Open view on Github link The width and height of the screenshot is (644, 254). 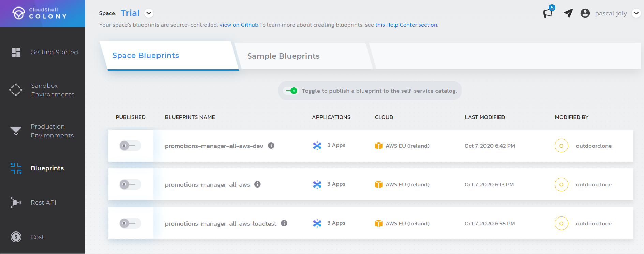[x=239, y=25]
